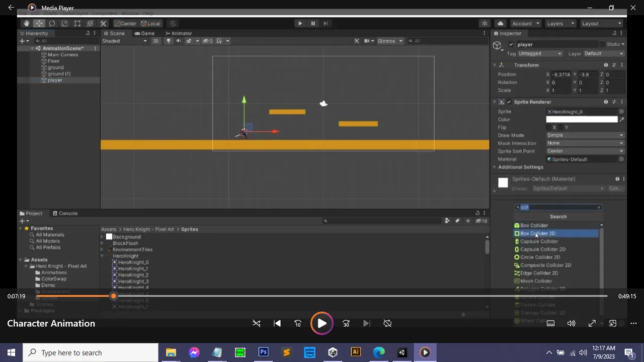The width and height of the screenshot is (644, 362).
Task: Click the Material field object picker
Action: point(621,159)
